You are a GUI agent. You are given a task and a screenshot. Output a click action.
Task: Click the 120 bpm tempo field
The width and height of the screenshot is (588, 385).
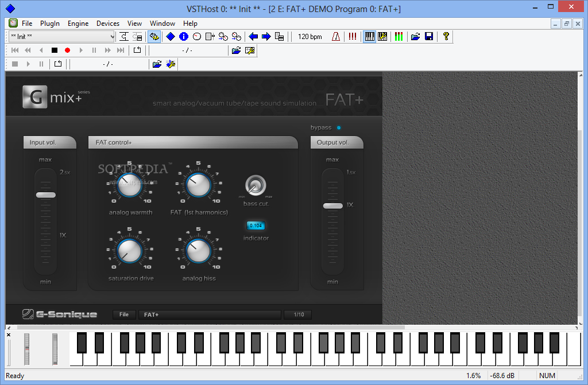310,36
